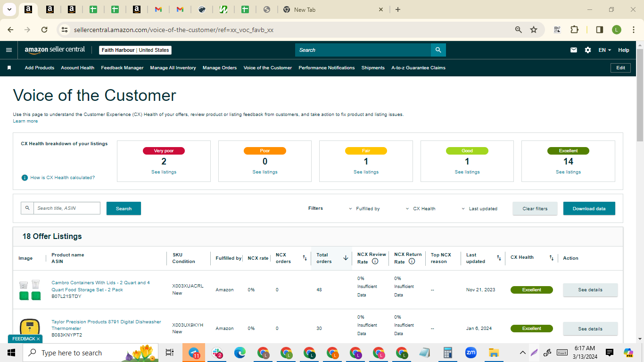The height and width of the screenshot is (362, 644).
Task: Open Feedback Manager in the navigation bar
Action: [122, 68]
